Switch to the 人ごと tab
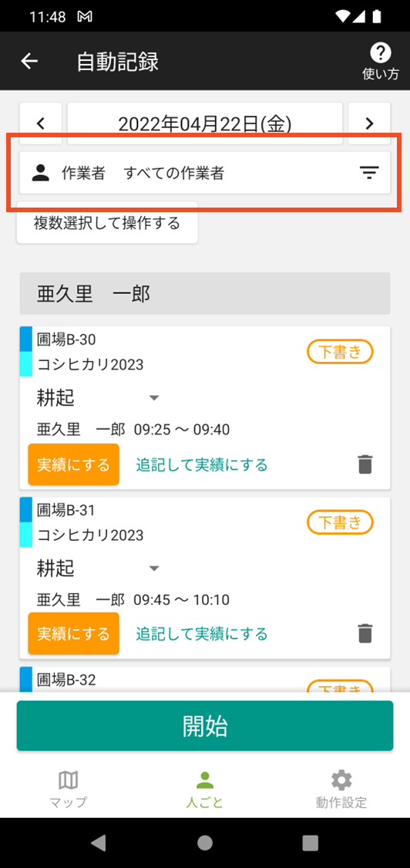 [x=205, y=789]
